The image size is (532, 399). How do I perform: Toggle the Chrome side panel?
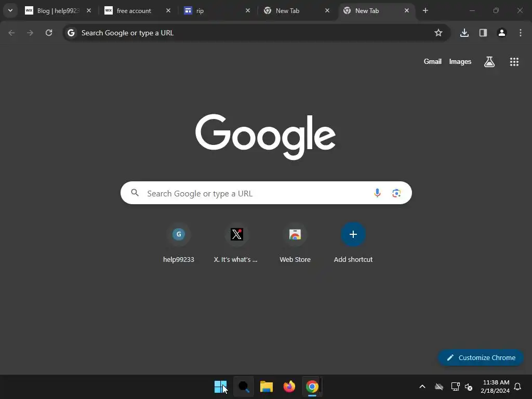(x=483, y=33)
